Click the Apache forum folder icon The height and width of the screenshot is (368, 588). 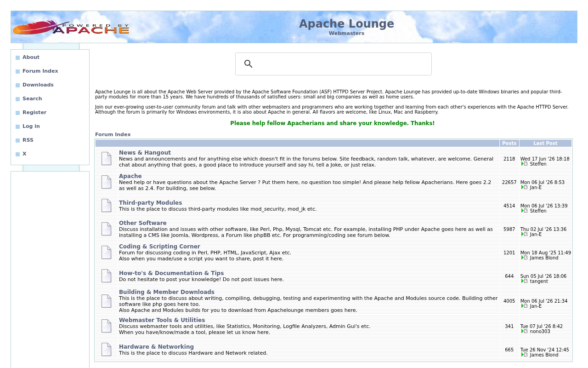coord(106,182)
